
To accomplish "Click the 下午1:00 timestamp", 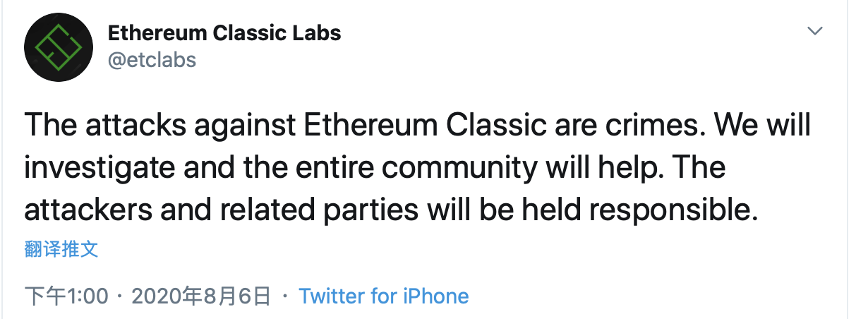I will [x=67, y=296].
